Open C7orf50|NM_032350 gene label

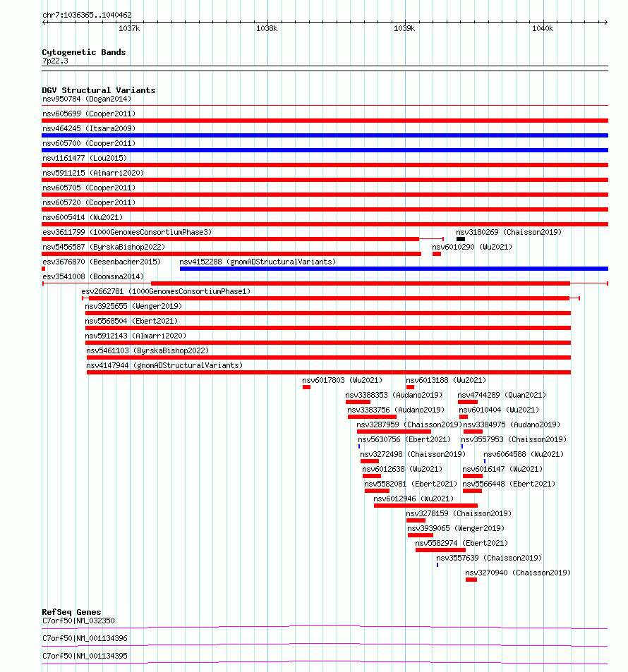pos(78,621)
